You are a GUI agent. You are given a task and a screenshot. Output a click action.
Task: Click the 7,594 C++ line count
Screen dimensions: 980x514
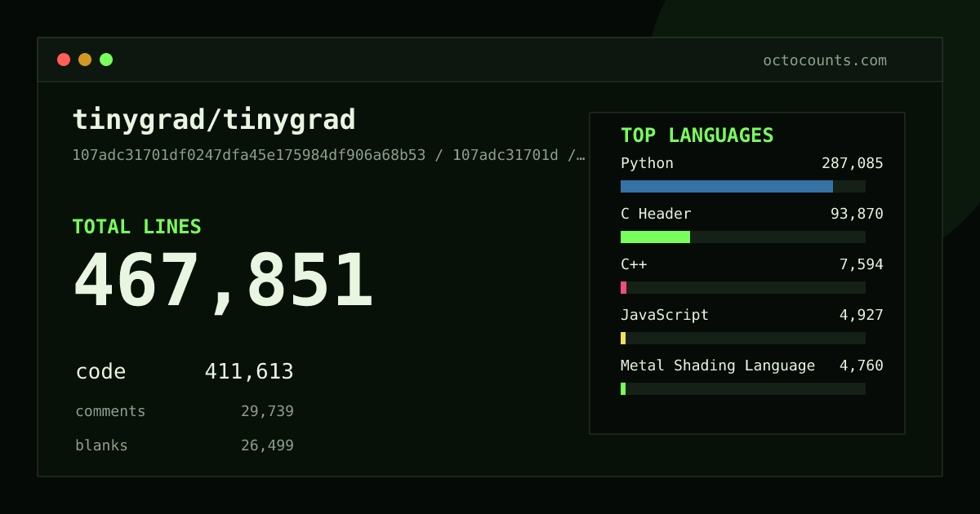[x=862, y=264]
